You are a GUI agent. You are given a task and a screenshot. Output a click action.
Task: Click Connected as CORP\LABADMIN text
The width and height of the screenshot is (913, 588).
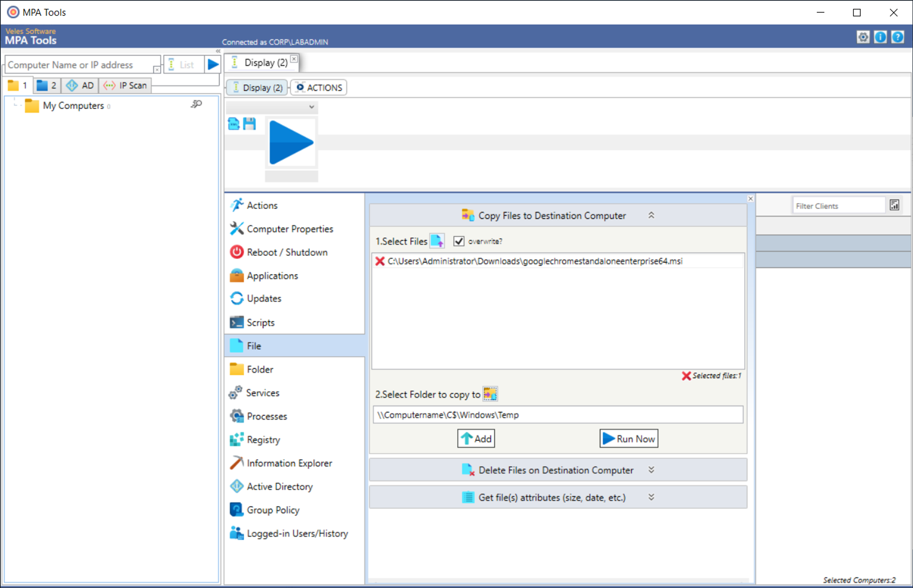(x=275, y=42)
